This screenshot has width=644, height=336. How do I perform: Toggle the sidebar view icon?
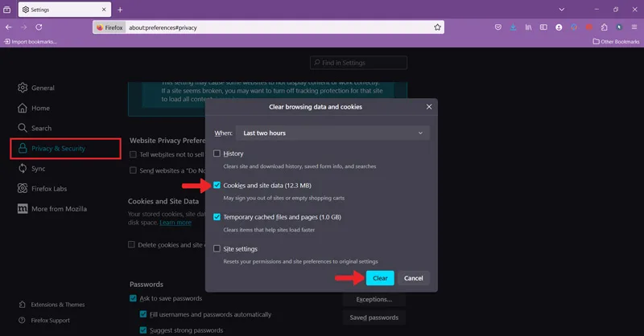pos(543,27)
